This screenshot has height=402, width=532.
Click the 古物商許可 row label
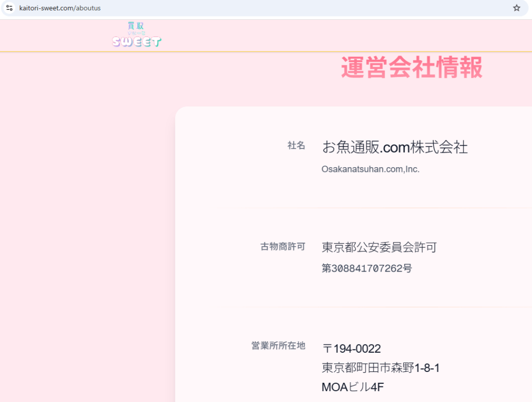click(283, 246)
